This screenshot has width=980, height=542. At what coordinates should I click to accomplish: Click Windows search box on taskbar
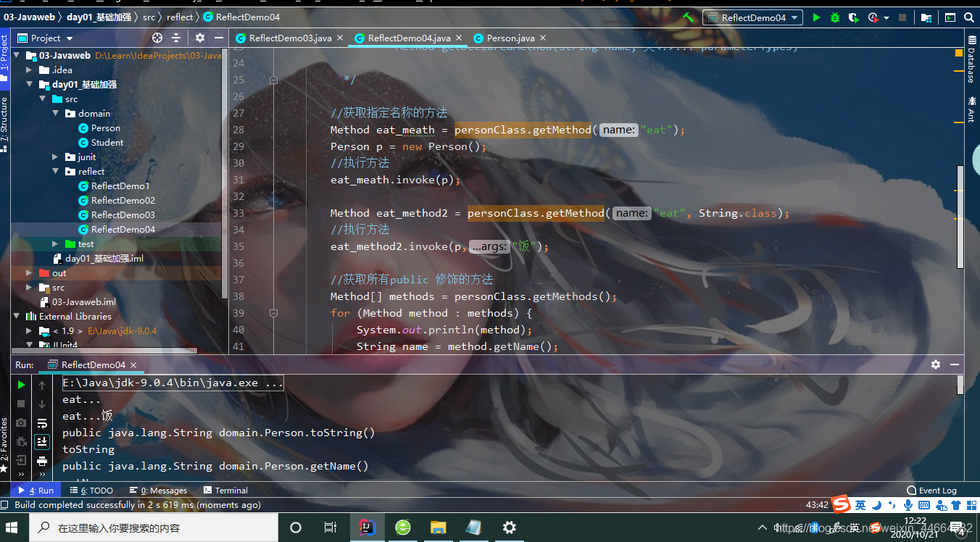154,528
